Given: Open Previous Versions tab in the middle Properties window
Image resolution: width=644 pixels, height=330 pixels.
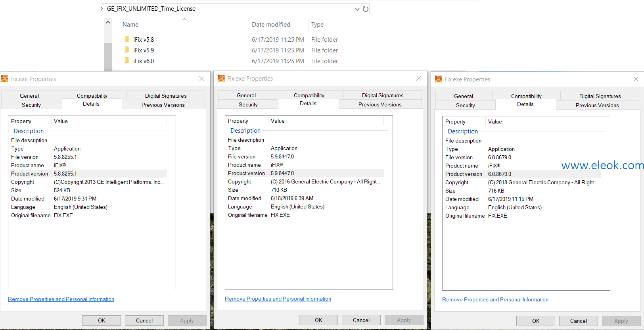Looking at the screenshot, I should click(x=380, y=104).
